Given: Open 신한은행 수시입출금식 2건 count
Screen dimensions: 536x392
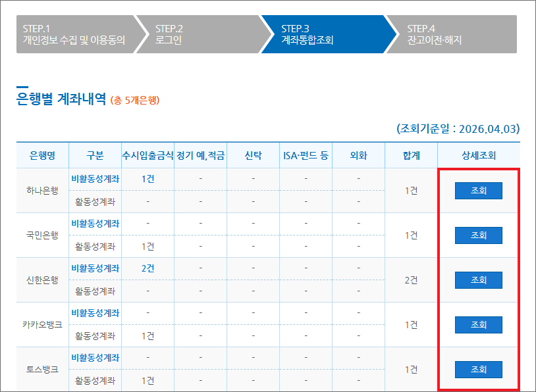Looking at the screenshot, I should pyautogui.click(x=147, y=268).
